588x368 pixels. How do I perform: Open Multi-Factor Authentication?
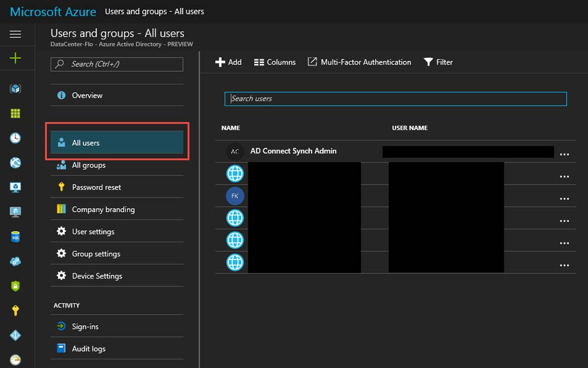[x=359, y=62]
